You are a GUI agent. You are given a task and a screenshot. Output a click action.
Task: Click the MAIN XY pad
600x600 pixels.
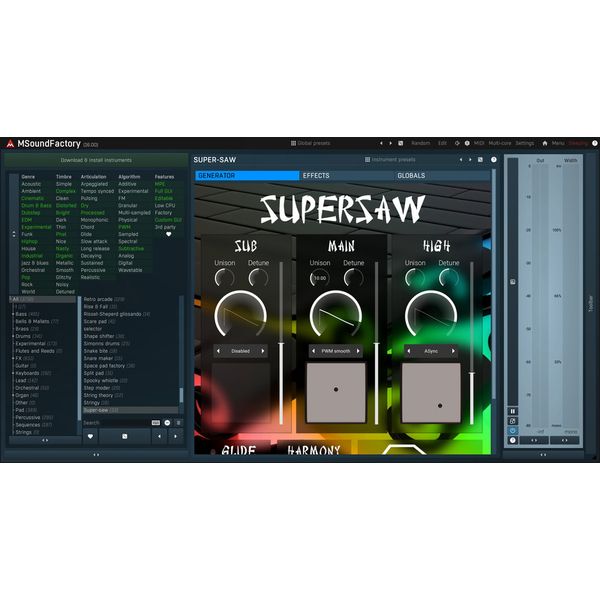tap(336, 393)
